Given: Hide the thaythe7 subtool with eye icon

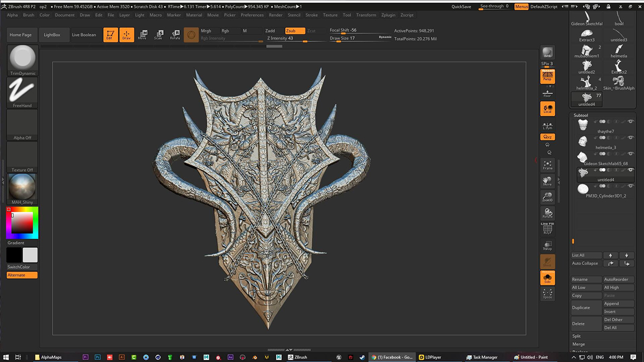Looking at the screenshot, I should point(630,122).
